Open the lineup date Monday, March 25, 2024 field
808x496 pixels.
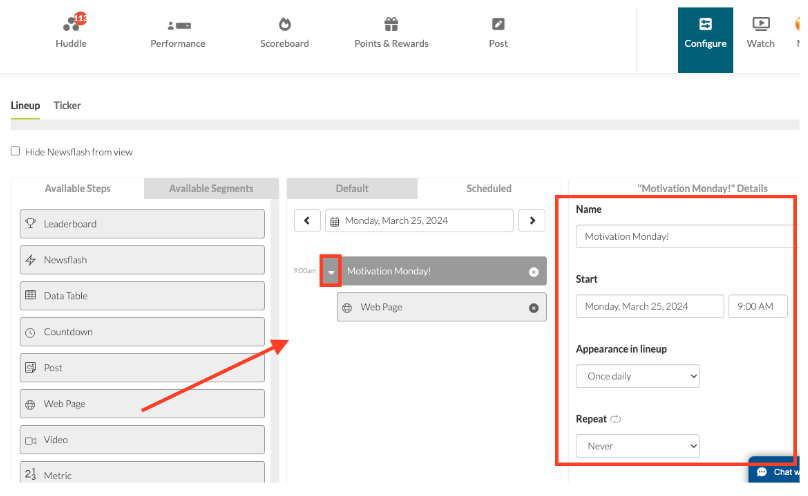click(419, 220)
